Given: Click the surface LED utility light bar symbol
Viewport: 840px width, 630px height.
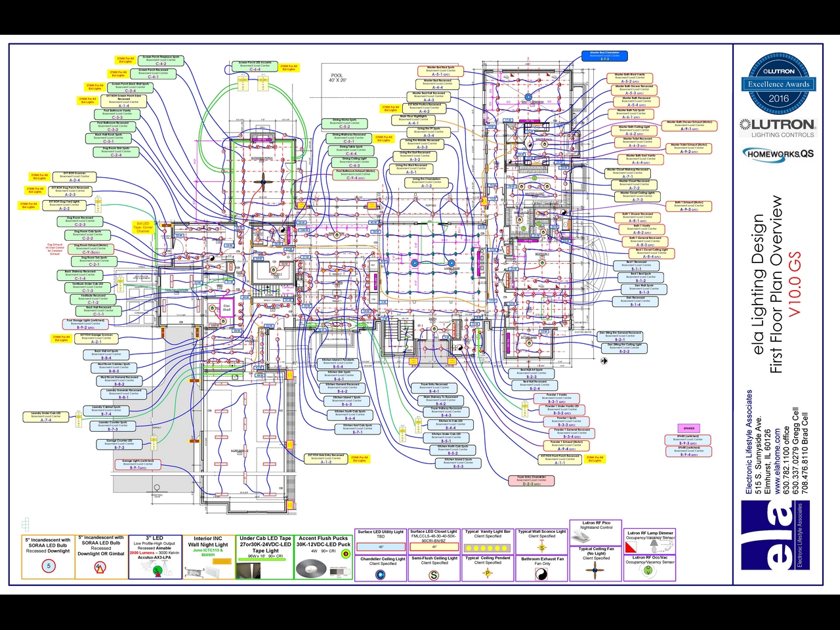Looking at the screenshot, I should coord(381,546).
